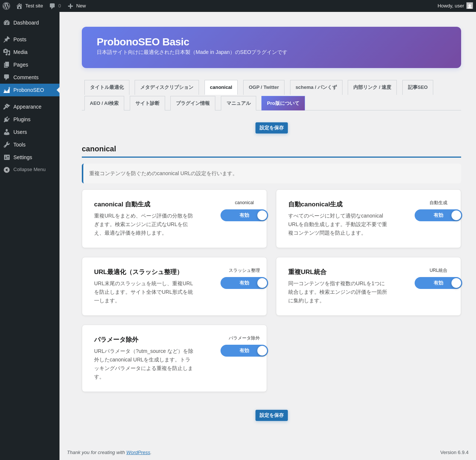Viewport: 476px width, 460px height.
Task: Click the bottom 設定を保存 button
Action: (271, 415)
